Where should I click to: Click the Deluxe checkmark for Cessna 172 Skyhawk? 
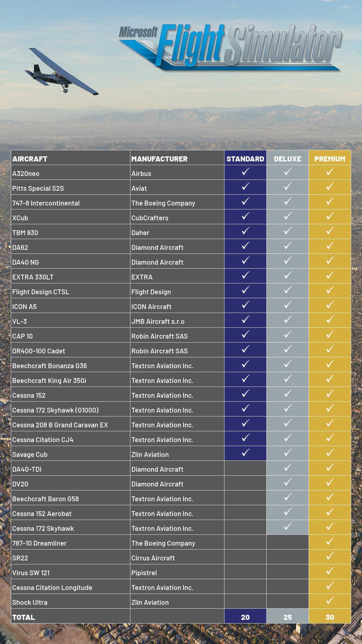[288, 527]
